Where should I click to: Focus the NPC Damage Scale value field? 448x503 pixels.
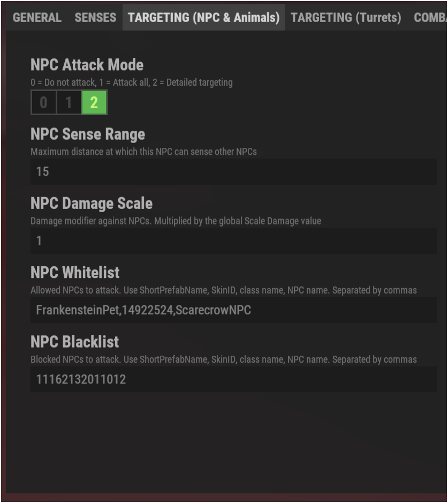(234, 241)
